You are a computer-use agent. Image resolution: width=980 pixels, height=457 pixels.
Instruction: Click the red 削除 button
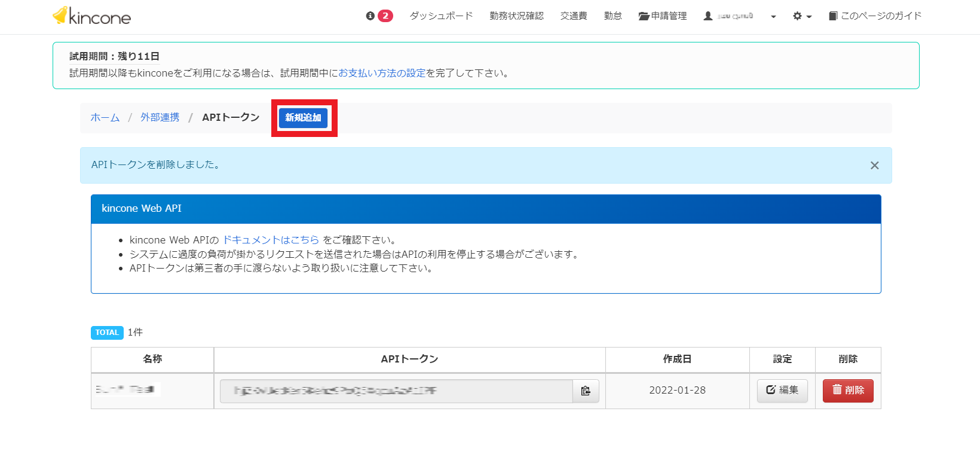(x=848, y=390)
